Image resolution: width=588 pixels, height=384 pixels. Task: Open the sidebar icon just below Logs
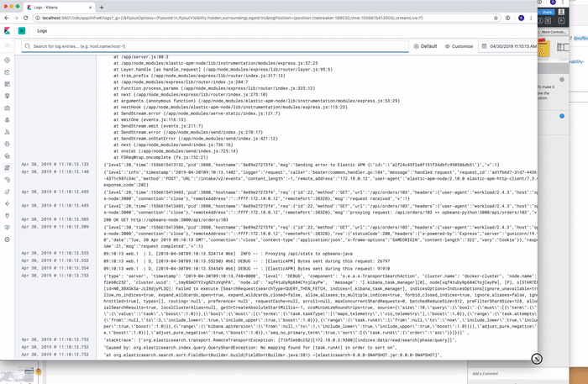(x=7, y=180)
